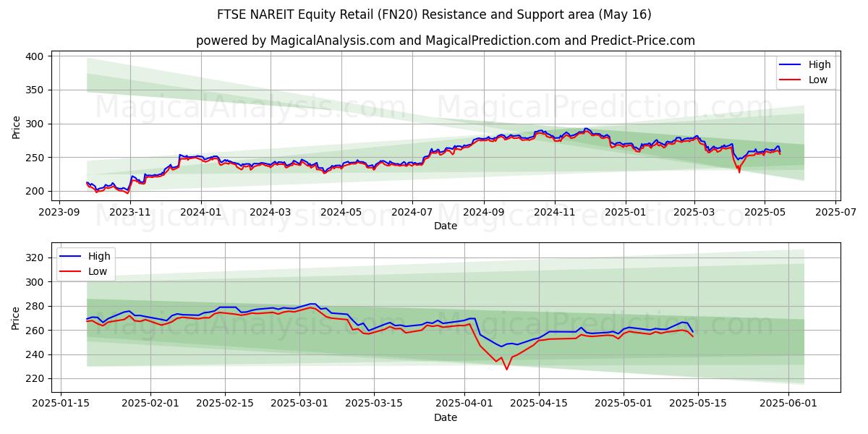Click the bottom chart y-axis label '280'

click(x=36, y=306)
